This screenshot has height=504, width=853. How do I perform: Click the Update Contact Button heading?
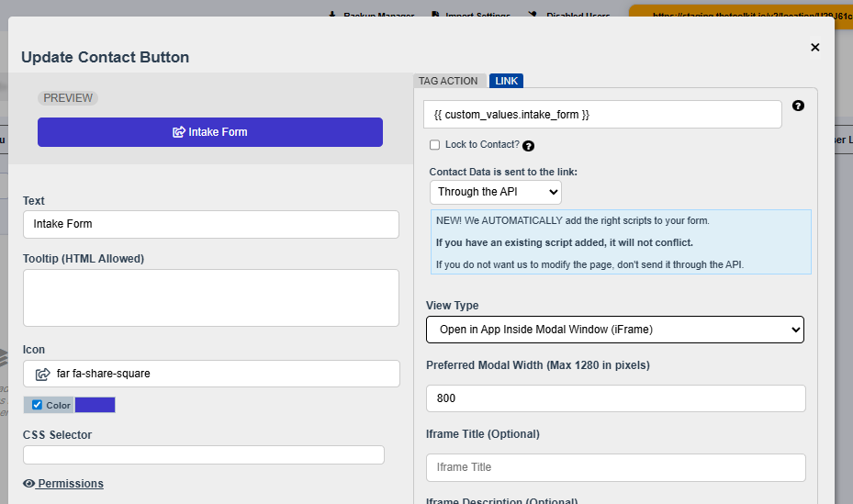coord(105,57)
